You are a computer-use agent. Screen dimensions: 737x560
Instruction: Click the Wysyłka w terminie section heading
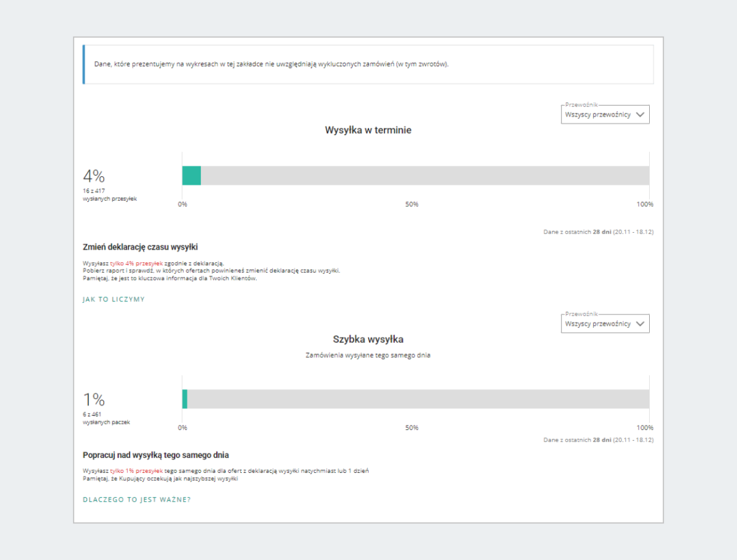click(x=368, y=130)
